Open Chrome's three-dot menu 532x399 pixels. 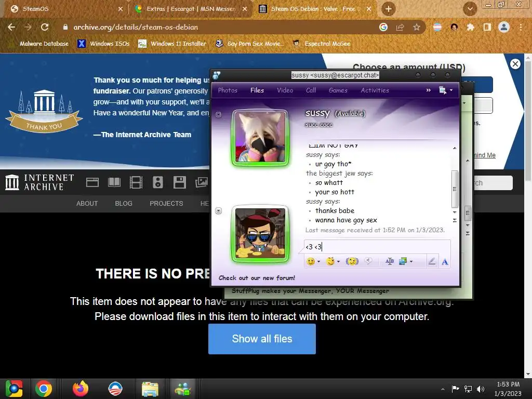[521, 27]
